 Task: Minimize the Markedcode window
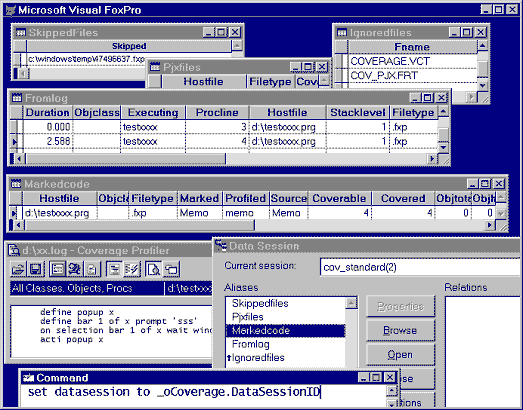pos(473,183)
